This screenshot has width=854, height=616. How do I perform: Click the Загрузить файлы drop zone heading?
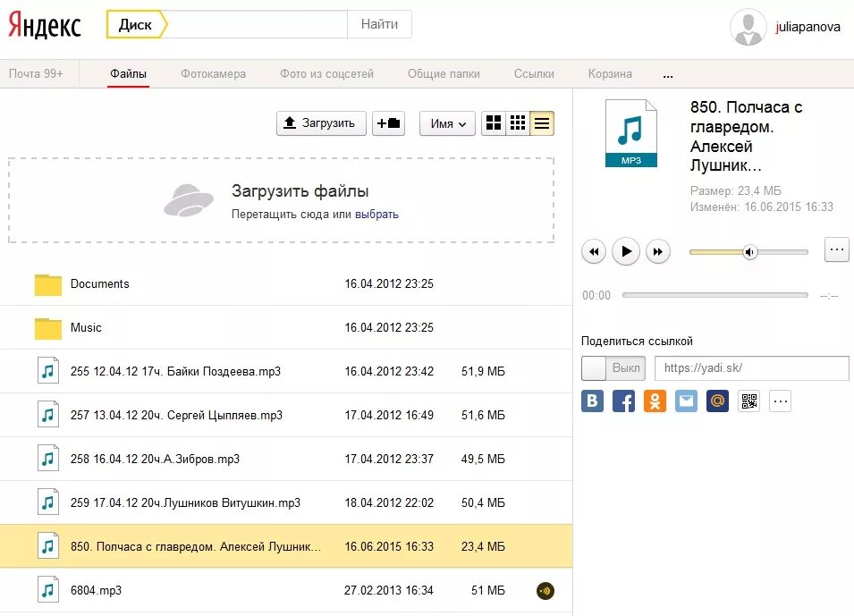point(300,191)
